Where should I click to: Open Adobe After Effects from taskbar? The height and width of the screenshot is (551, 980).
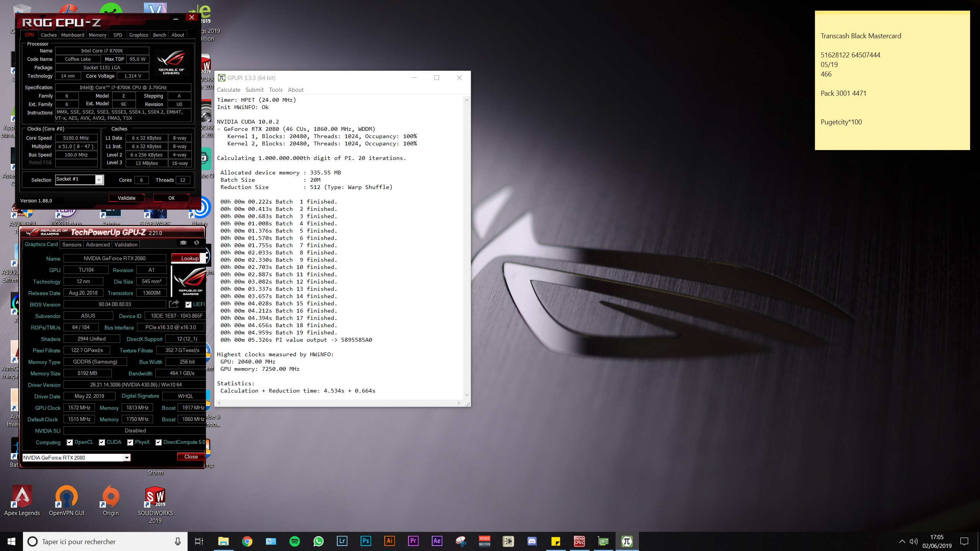pyautogui.click(x=437, y=541)
